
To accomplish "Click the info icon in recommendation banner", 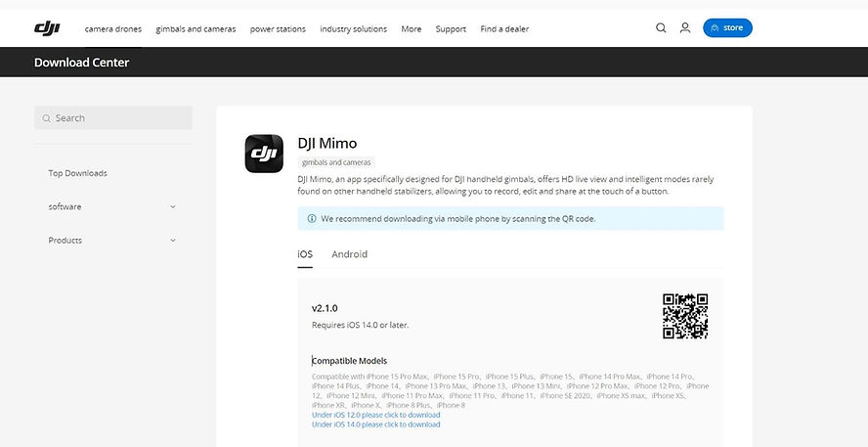I will tap(312, 219).
